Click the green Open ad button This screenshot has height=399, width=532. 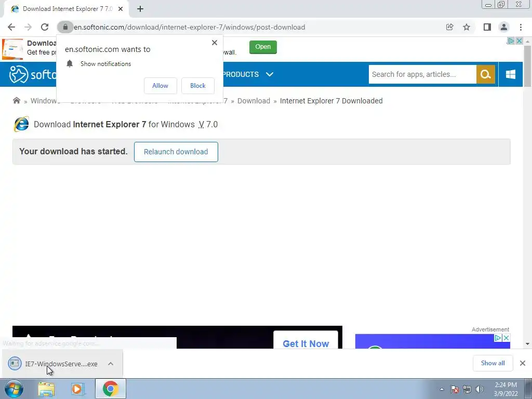[x=263, y=47]
